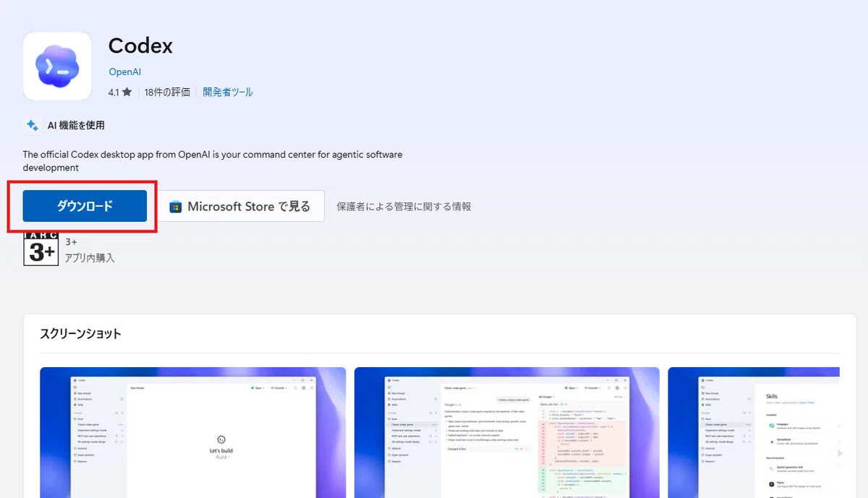Viewport: 868px width, 498px height.
Task: Open the 開発者ツール category link
Action: [x=228, y=93]
